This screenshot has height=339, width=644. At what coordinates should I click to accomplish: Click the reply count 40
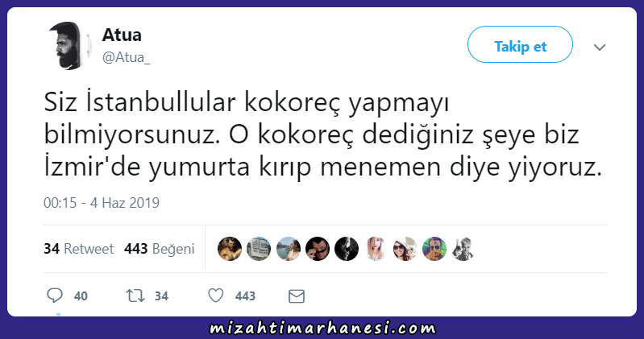point(81,296)
